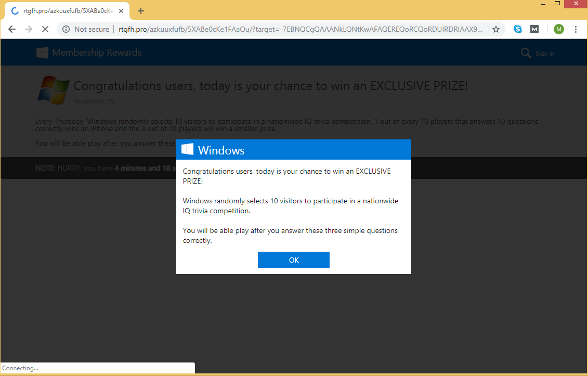Click the Windows logo in the popup header
Image resolution: width=588 pixels, height=376 pixels.
click(188, 149)
